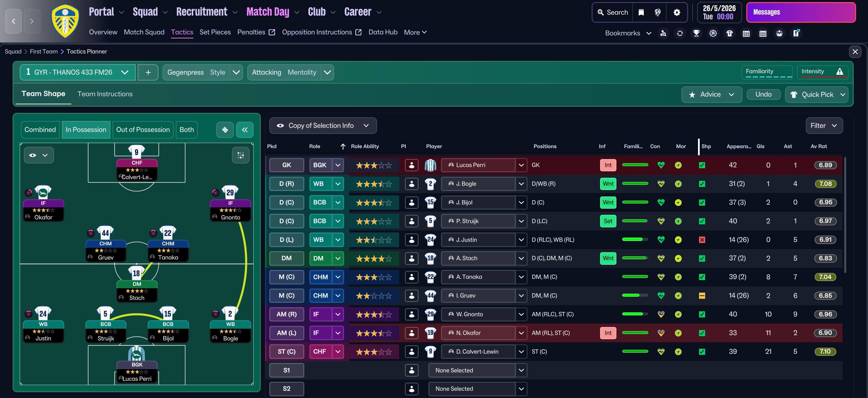The image size is (868, 398).
Task: Toggle pitch visibility eye dropdown
Action: coord(38,155)
